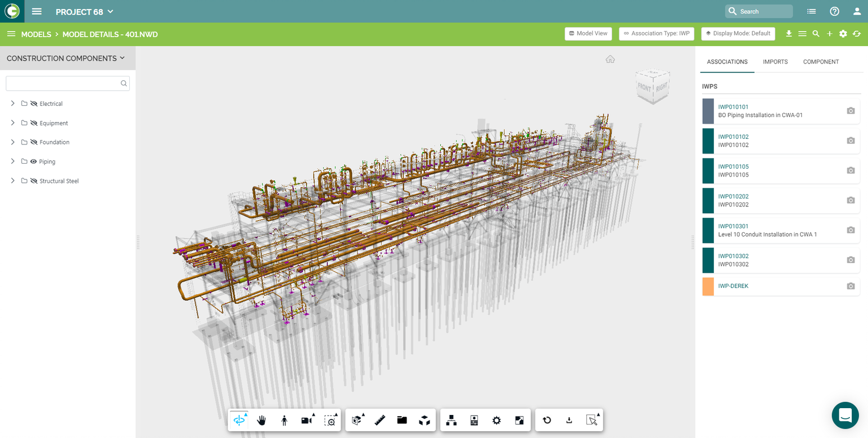Open the Component tab

[821, 61]
